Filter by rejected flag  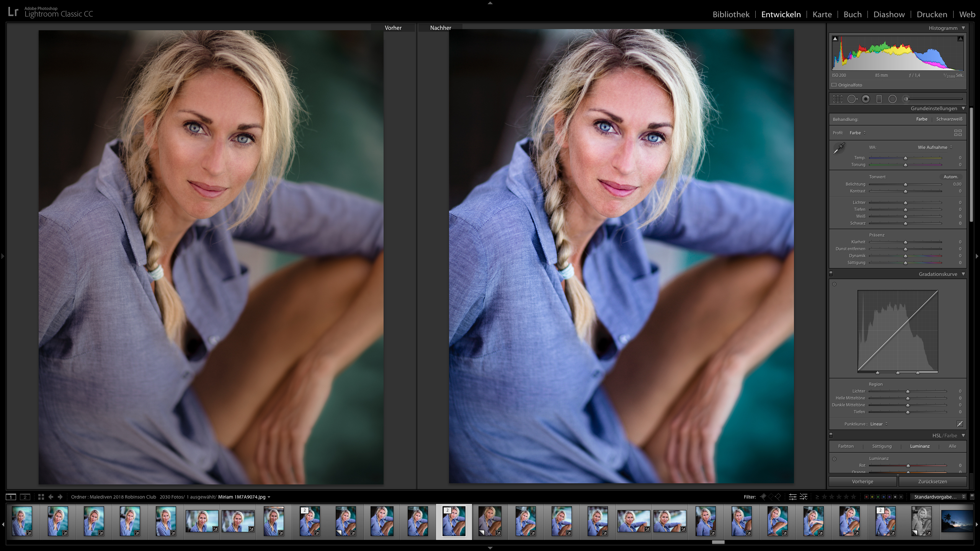[777, 497]
